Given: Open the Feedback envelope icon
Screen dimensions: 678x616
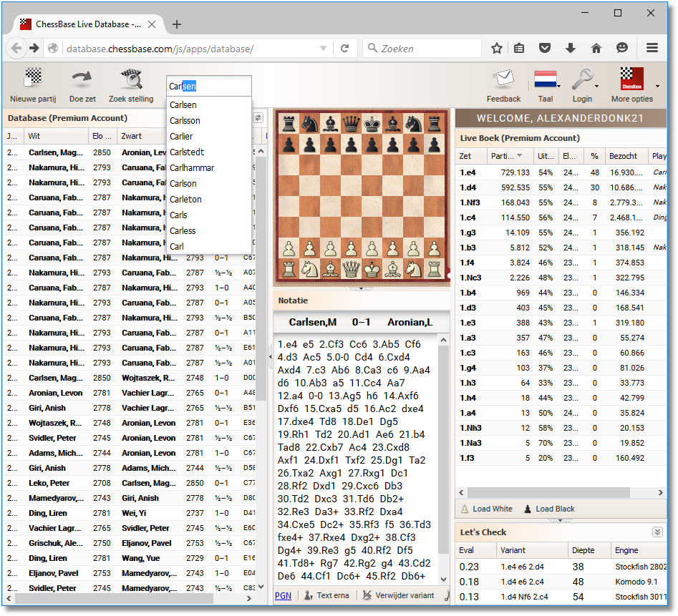Looking at the screenshot, I should tap(503, 78).
